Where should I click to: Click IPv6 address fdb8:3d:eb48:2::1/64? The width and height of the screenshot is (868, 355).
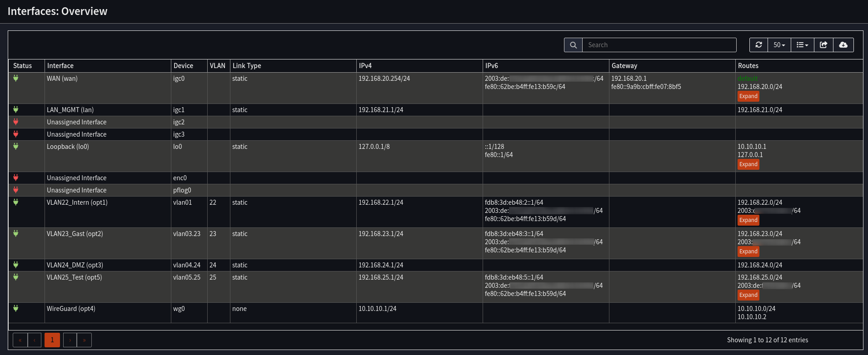coord(514,202)
